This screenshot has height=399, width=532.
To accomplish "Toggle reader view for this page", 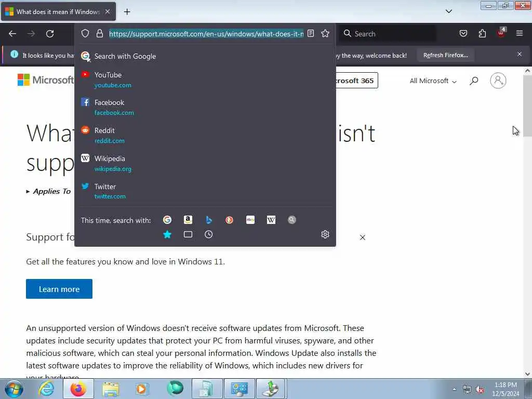I will pos(311,33).
